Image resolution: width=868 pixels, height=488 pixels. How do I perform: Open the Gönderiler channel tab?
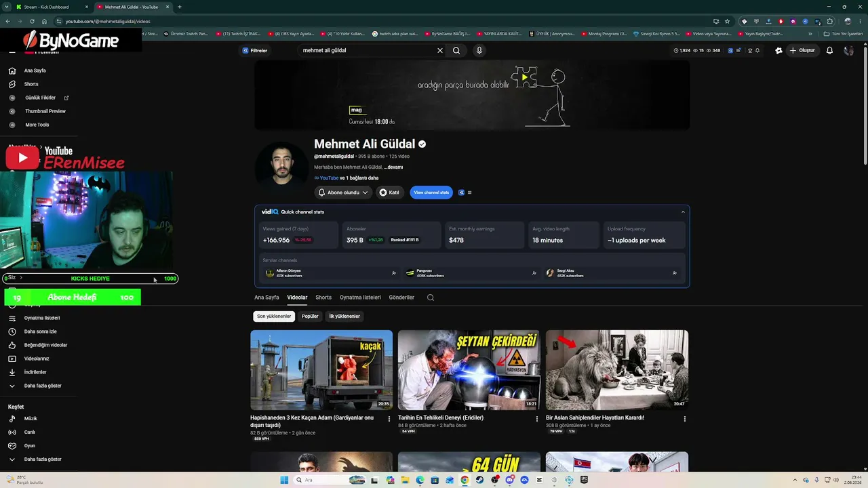pyautogui.click(x=401, y=298)
